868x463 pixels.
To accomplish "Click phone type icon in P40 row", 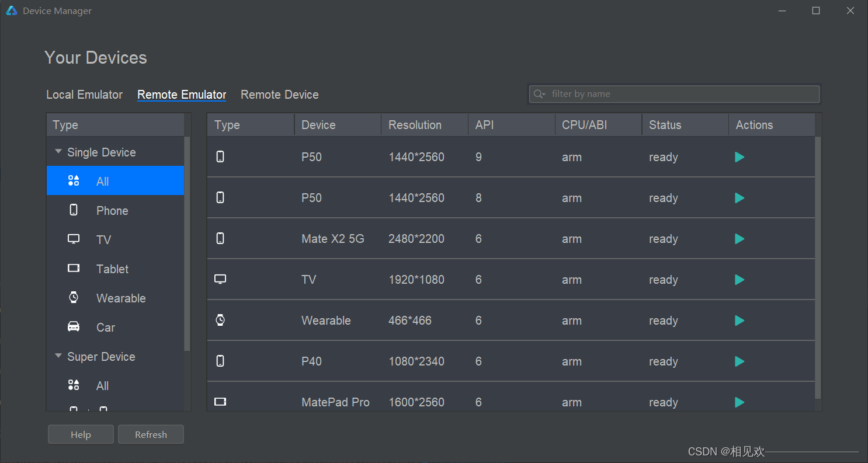I will pyautogui.click(x=220, y=361).
